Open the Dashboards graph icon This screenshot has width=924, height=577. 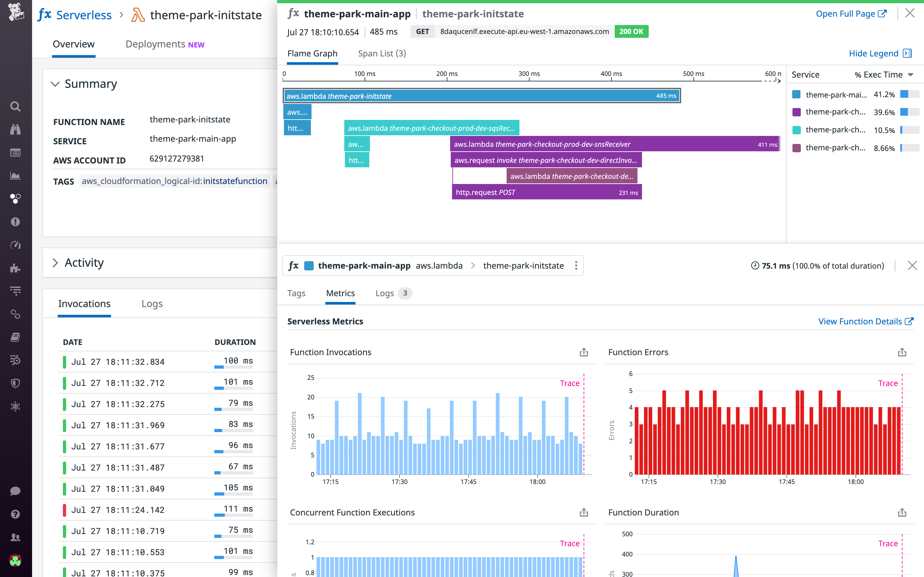[15, 176]
